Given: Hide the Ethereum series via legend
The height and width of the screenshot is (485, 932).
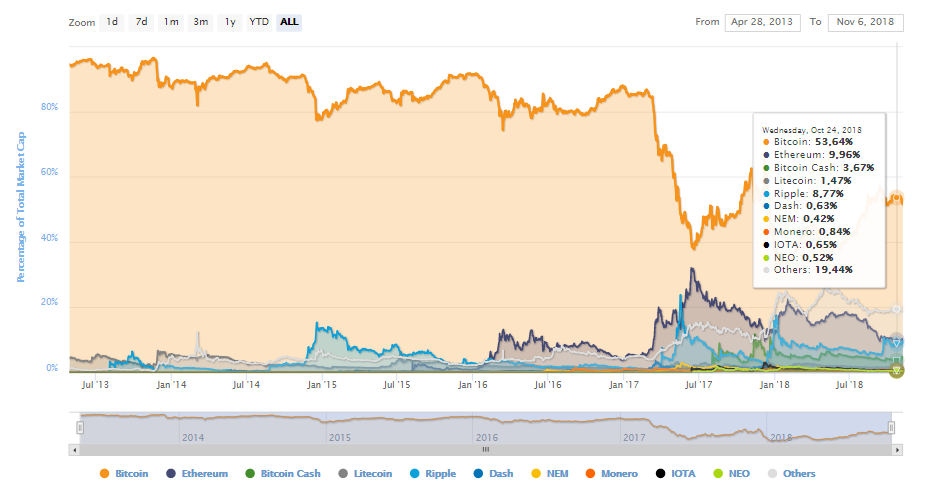Looking at the screenshot, I should point(197,474).
